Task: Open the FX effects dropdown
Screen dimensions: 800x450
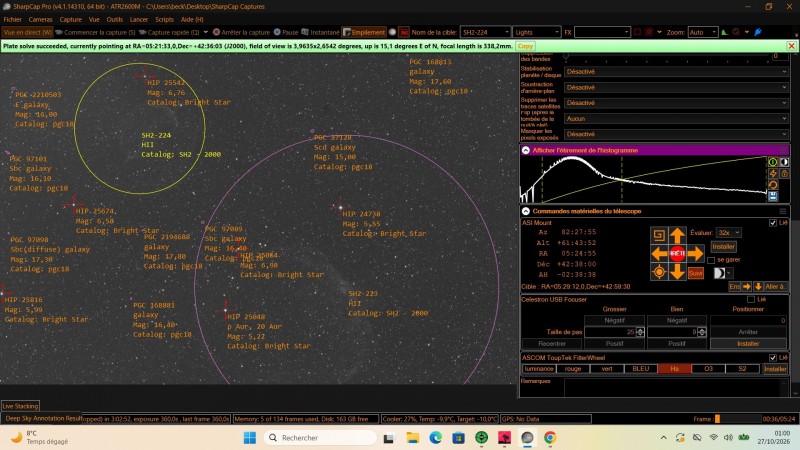Action: [x=602, y=32]
